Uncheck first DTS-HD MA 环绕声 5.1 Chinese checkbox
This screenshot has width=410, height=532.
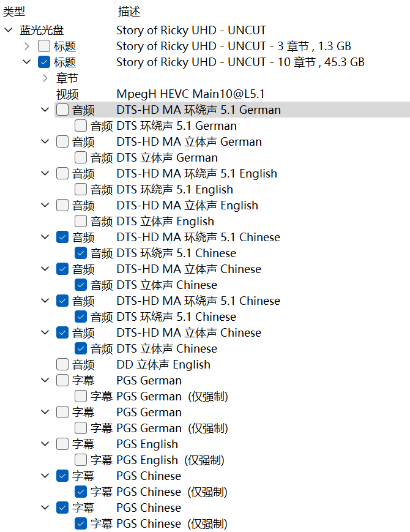[62, 237]
